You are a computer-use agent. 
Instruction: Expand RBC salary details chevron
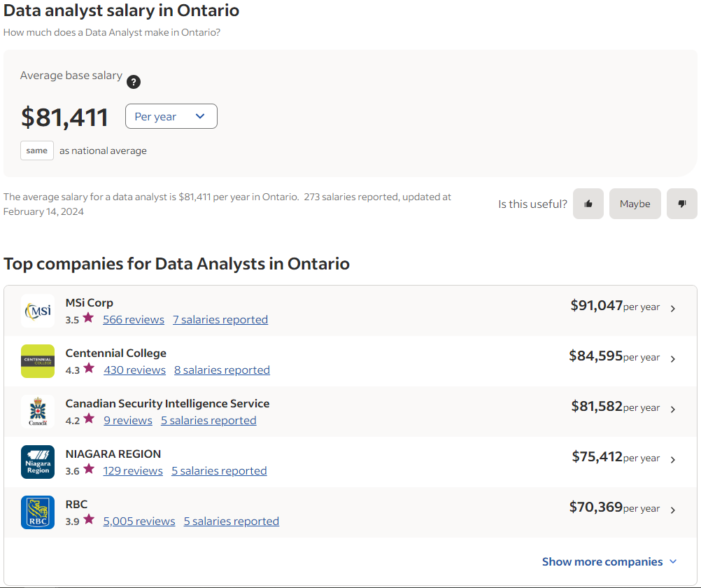pos(673,510)
